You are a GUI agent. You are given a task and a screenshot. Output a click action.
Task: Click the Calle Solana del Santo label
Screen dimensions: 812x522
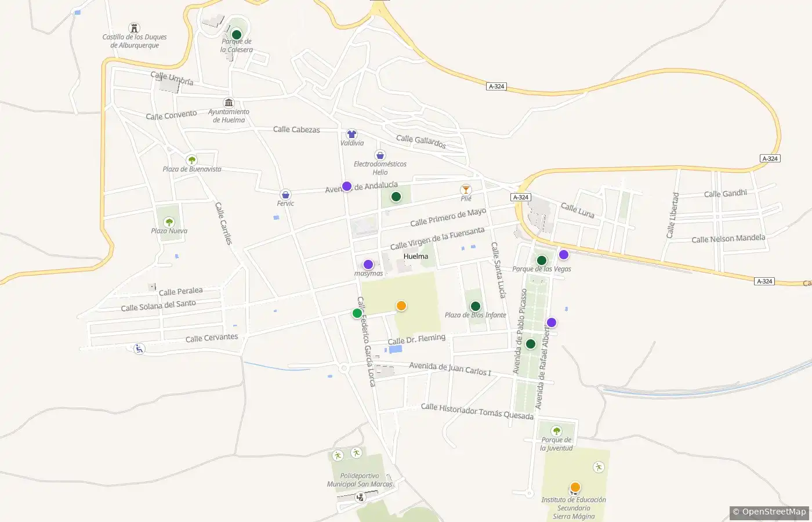point(158,305)
